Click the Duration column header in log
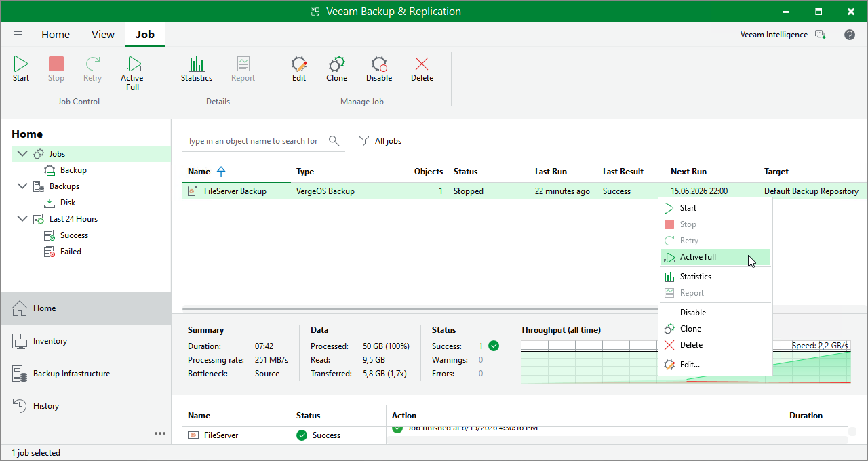 pos(806,416)
